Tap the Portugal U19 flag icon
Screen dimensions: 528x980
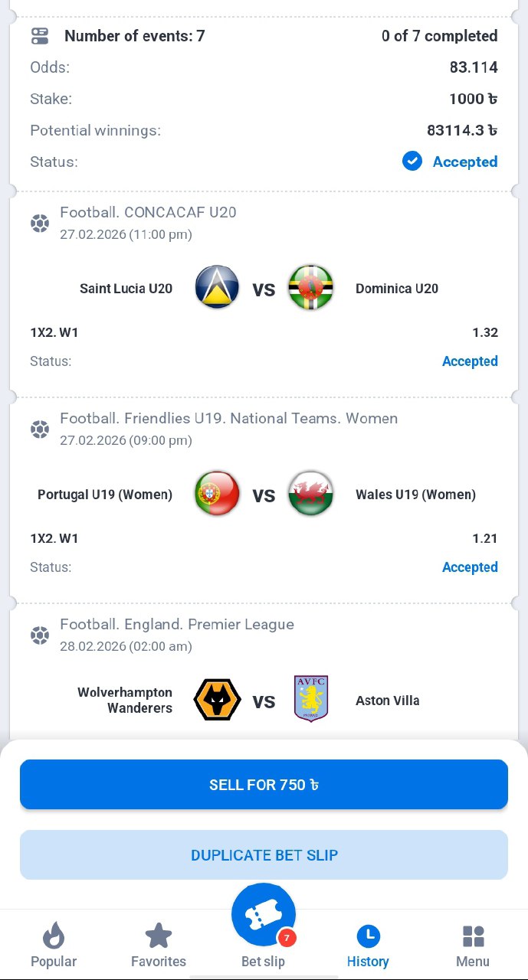point(217,494)
